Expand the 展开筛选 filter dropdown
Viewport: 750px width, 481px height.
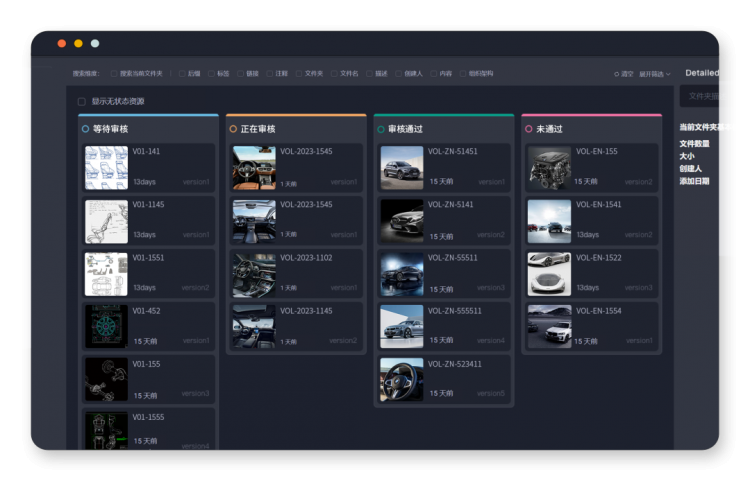click(655, 74)
